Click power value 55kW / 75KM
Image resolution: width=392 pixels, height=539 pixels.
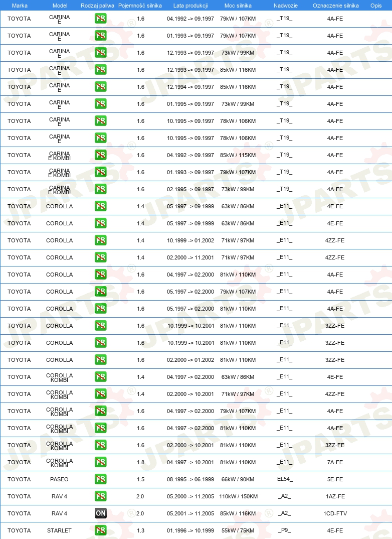[x=238, y=530]
